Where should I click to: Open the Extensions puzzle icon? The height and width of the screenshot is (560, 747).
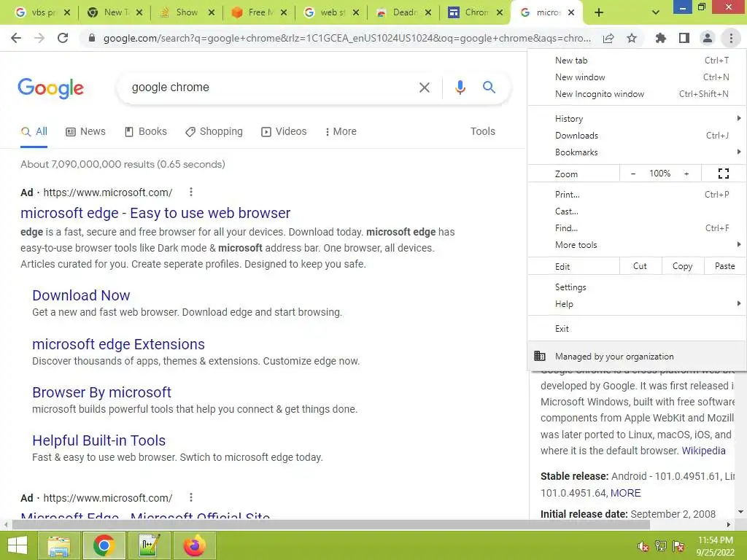661,38
